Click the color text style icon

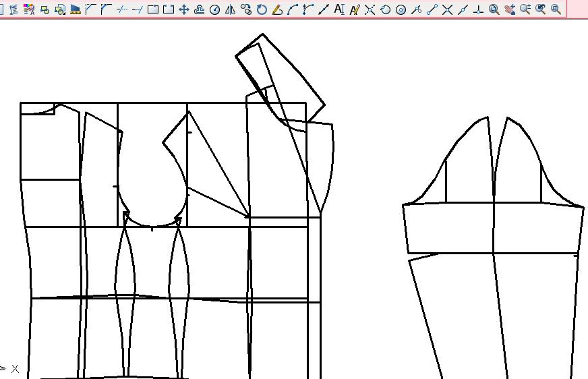click(x=29, y=9)
